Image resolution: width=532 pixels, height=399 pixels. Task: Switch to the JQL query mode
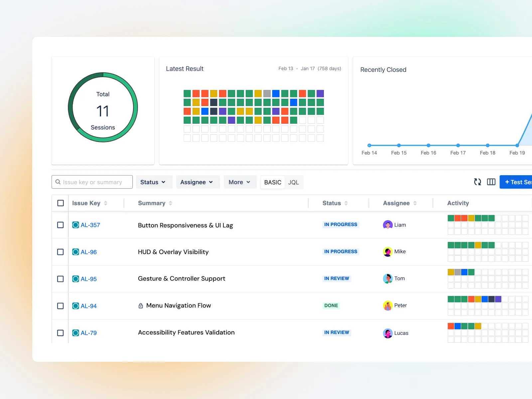point(293,182)
